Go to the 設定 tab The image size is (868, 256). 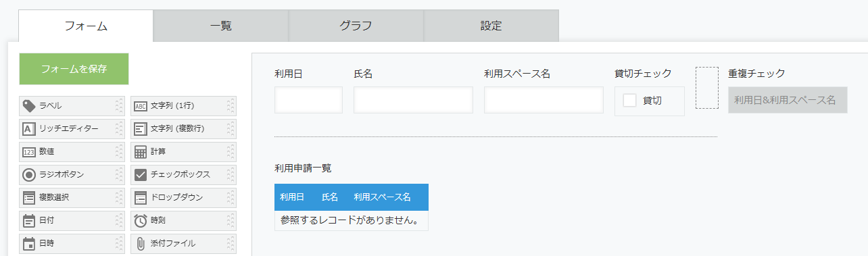point(491,26)
